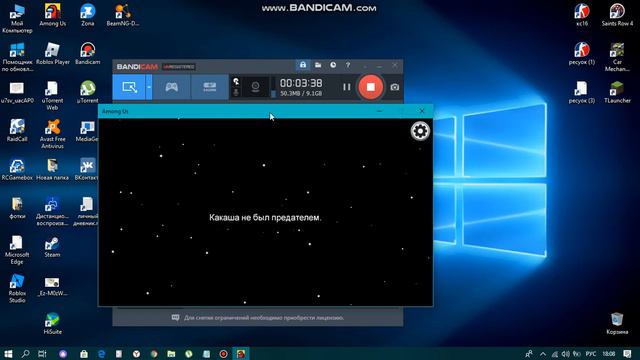Image resolution: width=640 pixels, height=360 pixels.
Task: Open the HiSuite desktop icon
Action: pyautogui.click(x=52, y=323)
